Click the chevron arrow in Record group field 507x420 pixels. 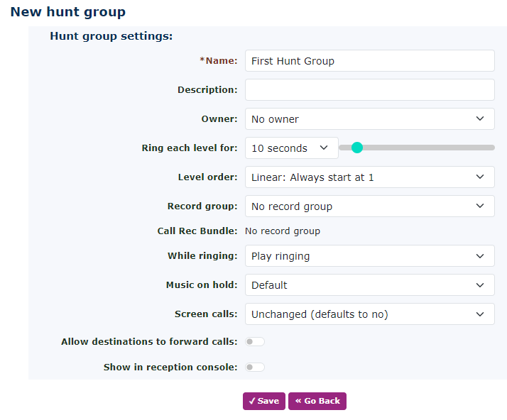481,206
